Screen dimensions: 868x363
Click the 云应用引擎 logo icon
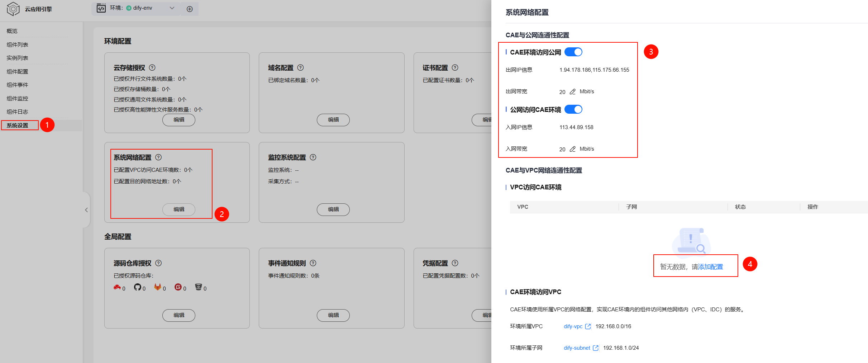13,9
